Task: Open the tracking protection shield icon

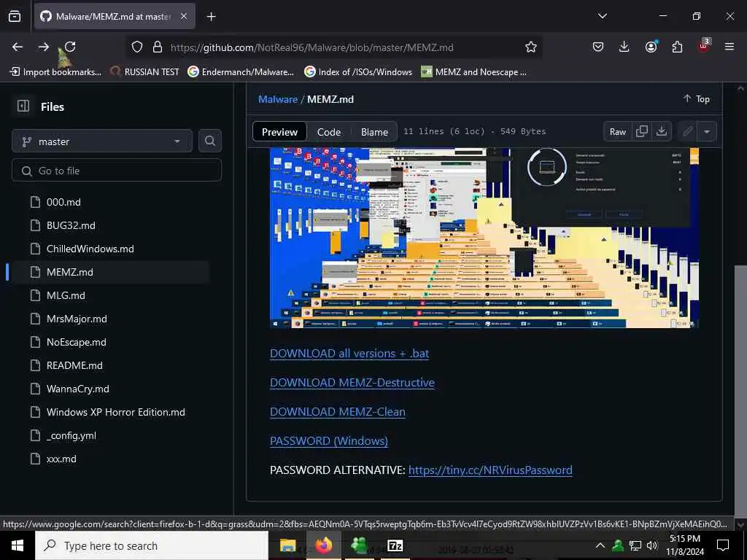Action: coord(137,47)
